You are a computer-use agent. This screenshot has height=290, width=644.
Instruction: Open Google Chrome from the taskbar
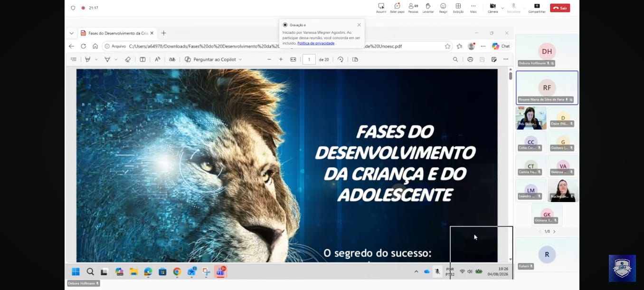coord(177,271)
